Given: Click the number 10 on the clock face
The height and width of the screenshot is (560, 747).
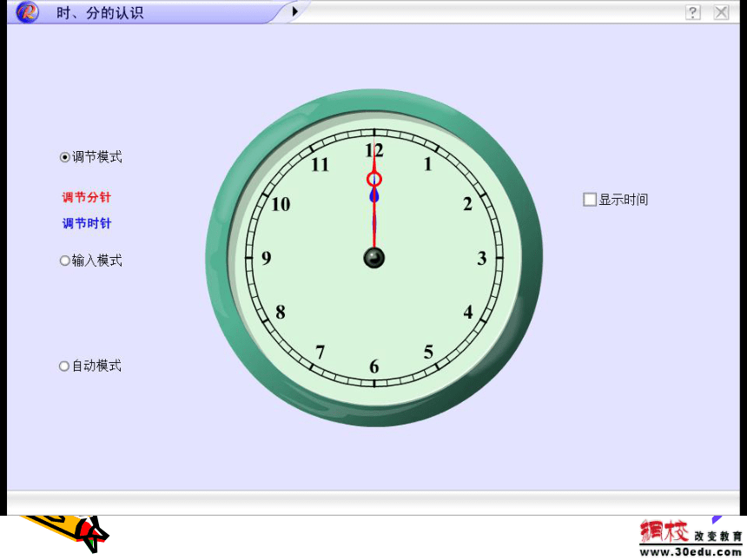Looking at the screenshot, I should pyautogui.click(x=281, y=204).
